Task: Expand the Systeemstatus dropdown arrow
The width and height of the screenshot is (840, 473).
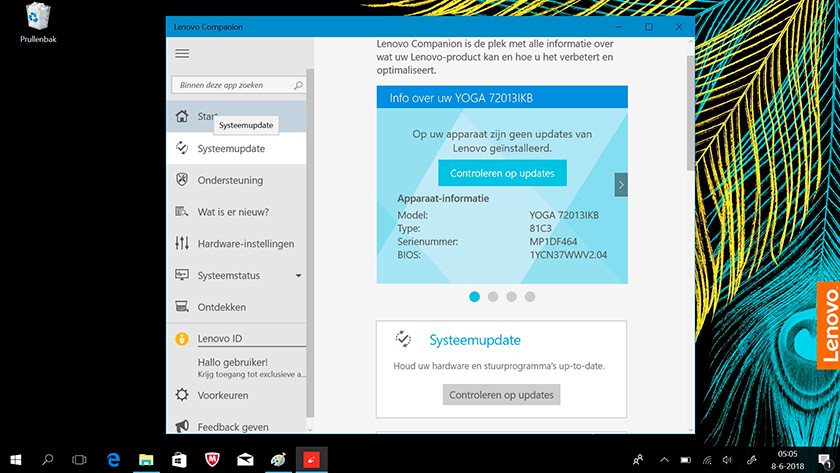Action: pyautogui.click(x=298, y=275)
